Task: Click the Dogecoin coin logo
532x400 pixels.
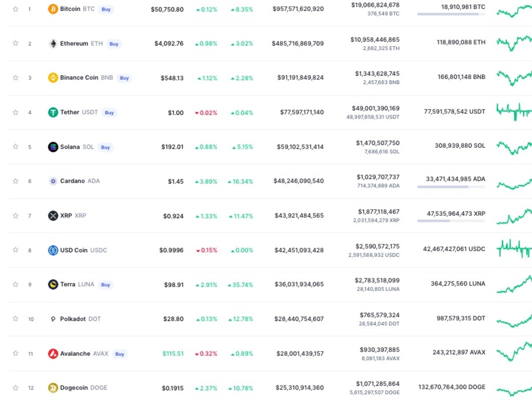Action: (x=53, y=388)
